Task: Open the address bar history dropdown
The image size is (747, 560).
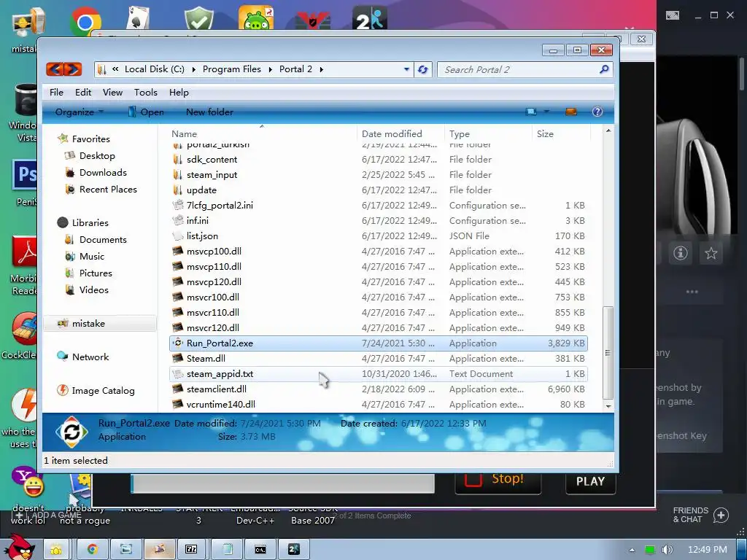Action: click(406, 69)
